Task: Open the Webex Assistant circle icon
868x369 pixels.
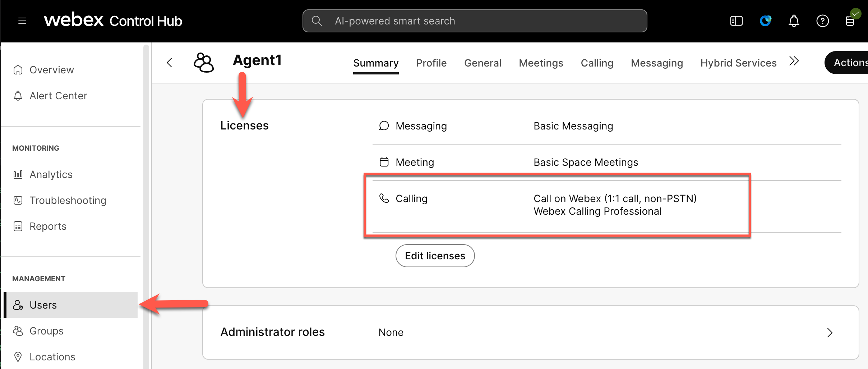Action: pyautogui.click(x=766, y=21)
